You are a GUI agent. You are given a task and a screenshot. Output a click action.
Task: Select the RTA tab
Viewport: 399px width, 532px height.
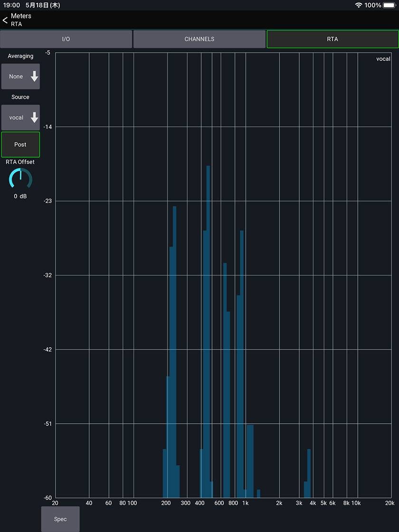point(332,39)
